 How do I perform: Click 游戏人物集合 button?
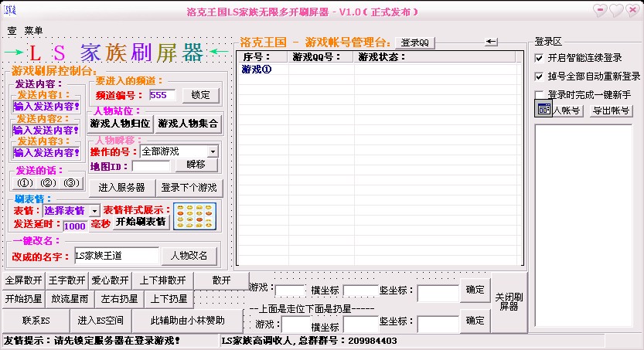pos(188,124)
